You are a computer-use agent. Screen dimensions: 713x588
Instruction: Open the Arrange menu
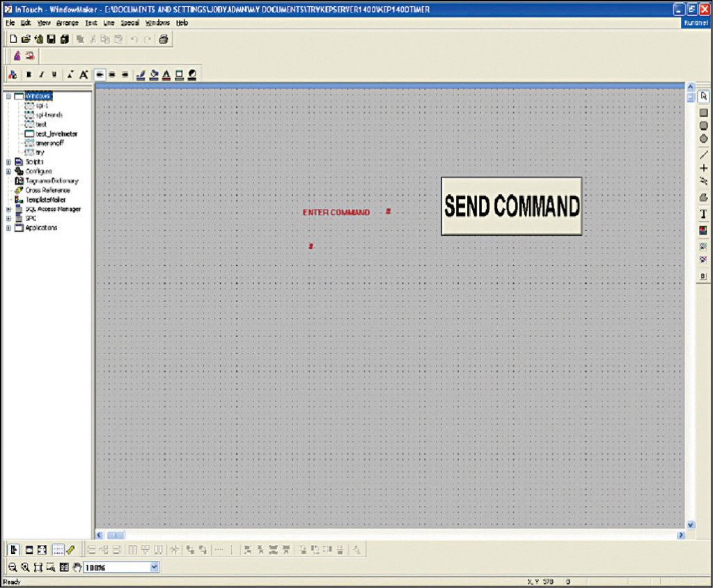tap(68, 22)
